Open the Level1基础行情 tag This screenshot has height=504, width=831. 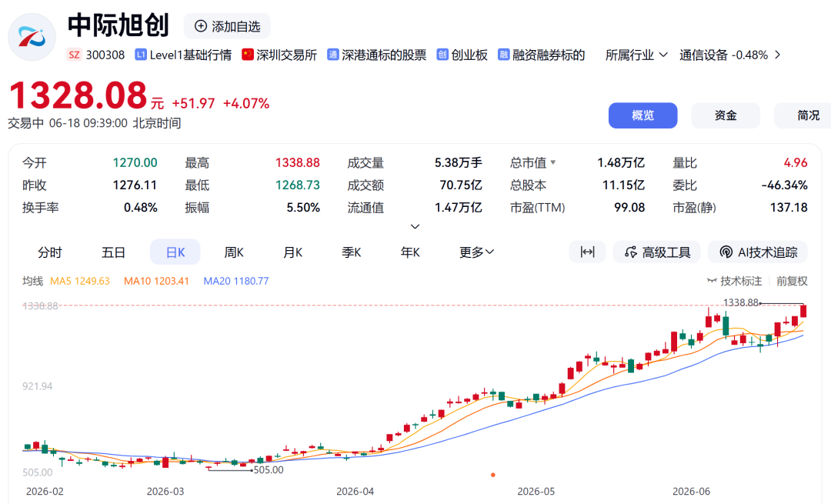(x=191, y=55)
